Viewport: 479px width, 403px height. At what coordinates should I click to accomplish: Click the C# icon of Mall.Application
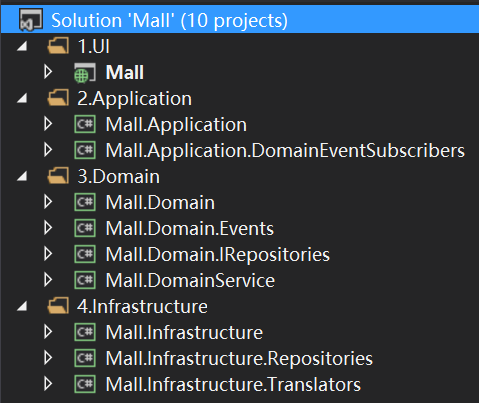click(85, 124)
